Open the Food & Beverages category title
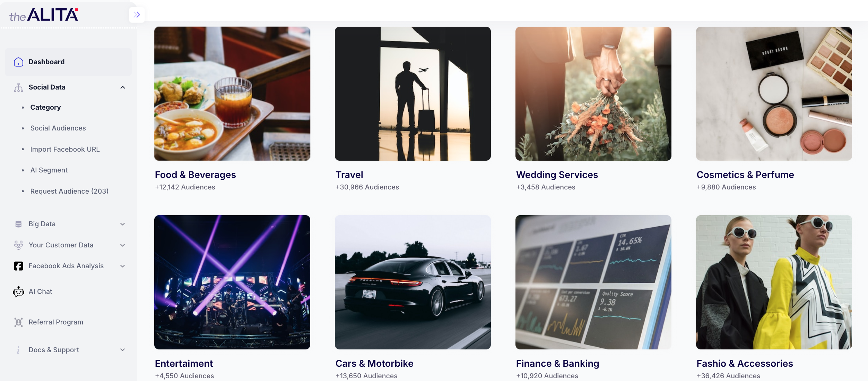This screenshot has height=381, width=868. pyautogui.click(x=196, y=175)
